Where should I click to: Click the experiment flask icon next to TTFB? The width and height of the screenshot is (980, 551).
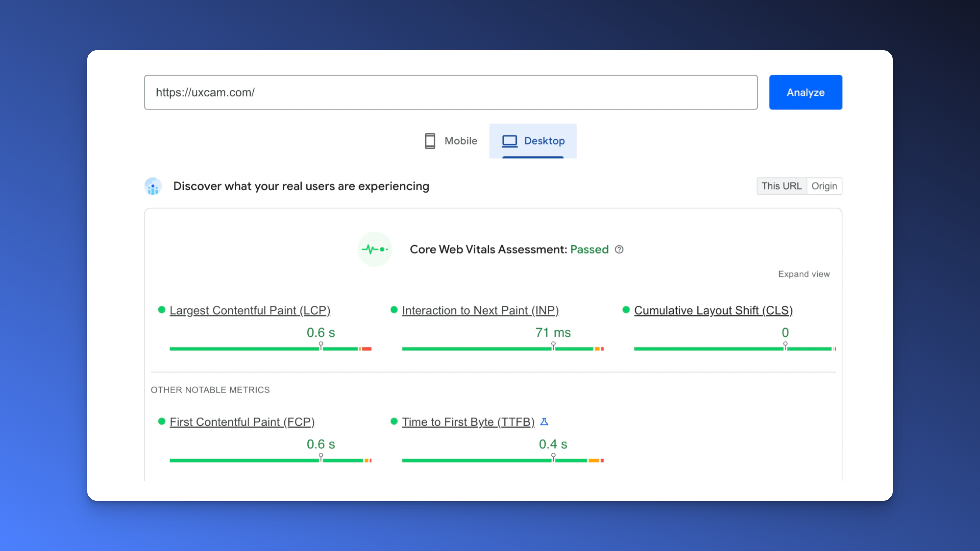coord(545,422)
